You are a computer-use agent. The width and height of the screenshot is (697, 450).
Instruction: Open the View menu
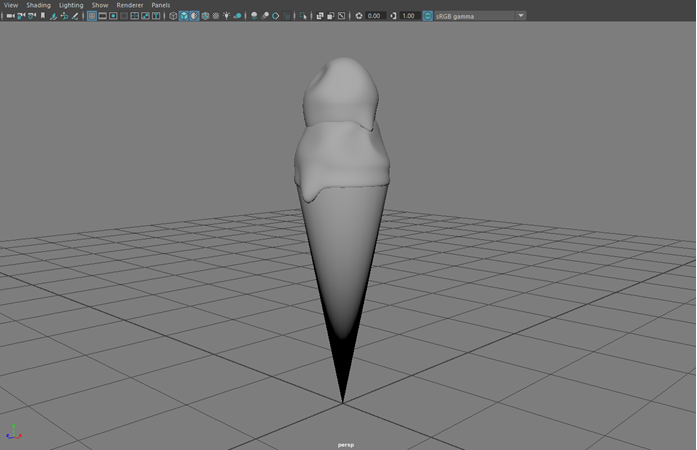tap(11, 5)
